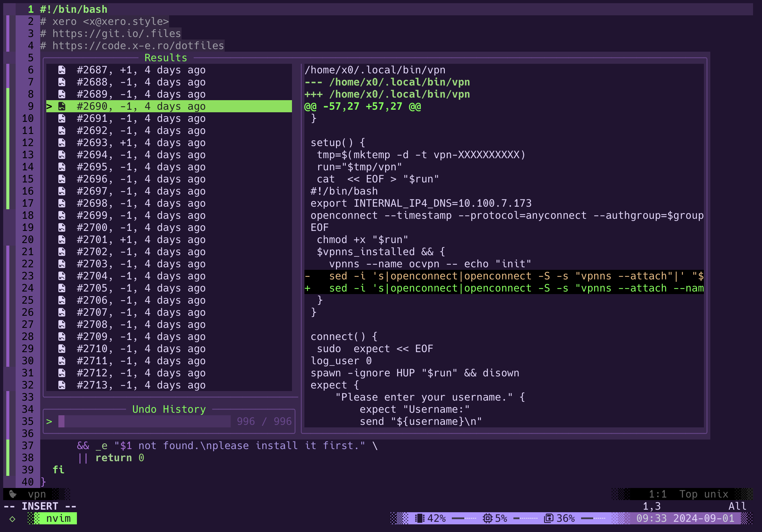This screenshot has height=532, width=762.
Task: Select undo state #2694, -1, 4 days ago
Action: click(169, 155)
